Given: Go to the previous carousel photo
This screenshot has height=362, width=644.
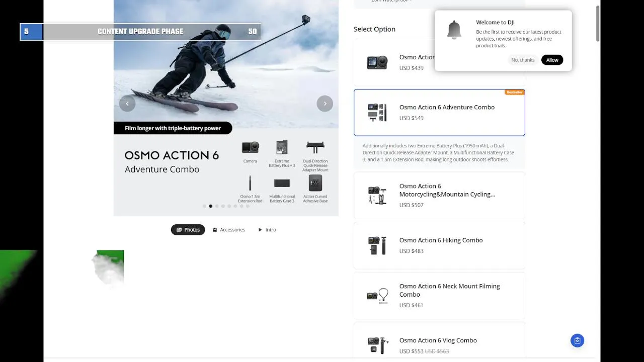Looking at the screenshot, I should click(x=127, y=104).
